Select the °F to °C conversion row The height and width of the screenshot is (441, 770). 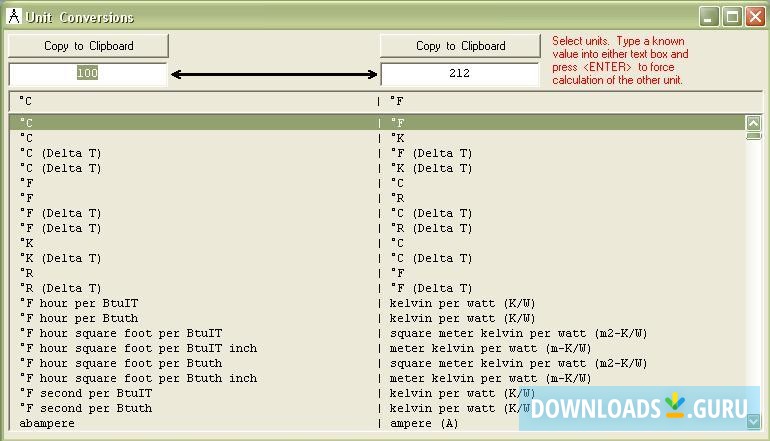377,183
